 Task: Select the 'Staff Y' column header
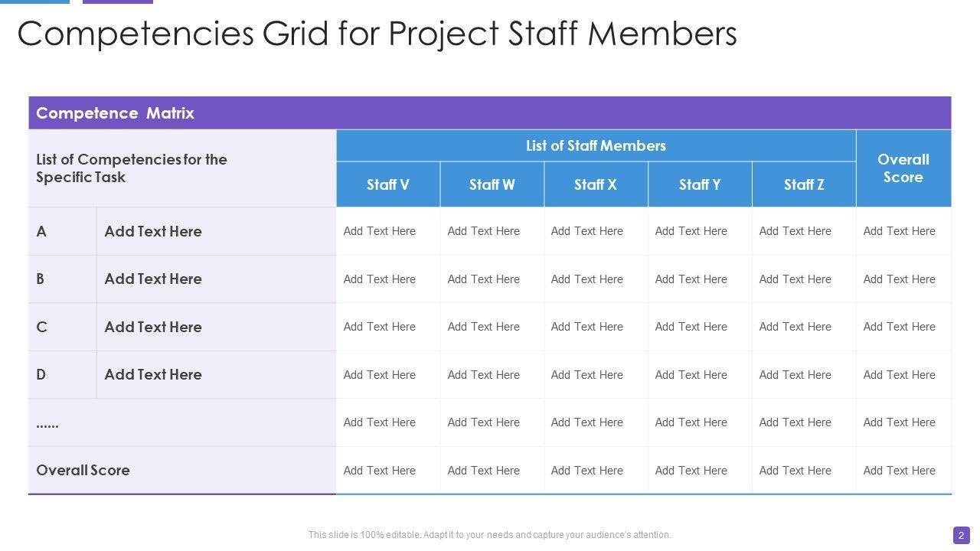(x=700, y=184)
